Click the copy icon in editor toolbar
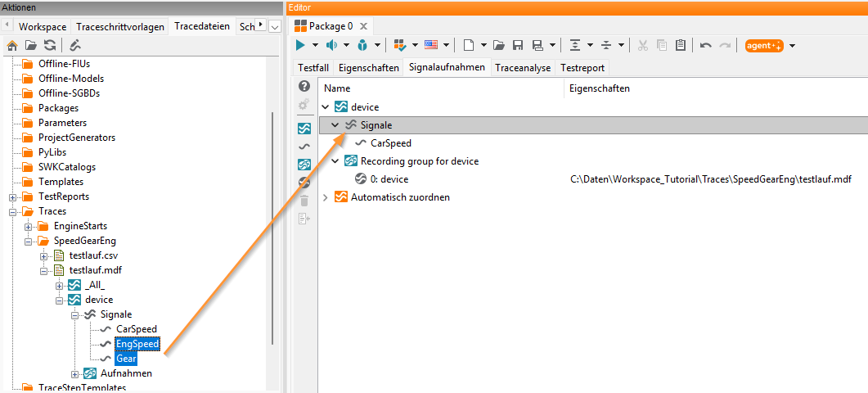This screenshot has width=868, height=393. pos(662,46)
